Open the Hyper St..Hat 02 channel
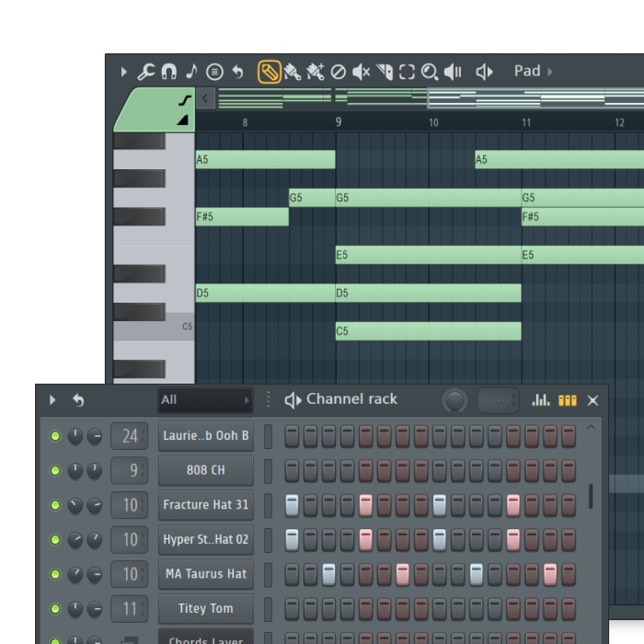Viewport: 644px width, 644px height. click(206, 539)
